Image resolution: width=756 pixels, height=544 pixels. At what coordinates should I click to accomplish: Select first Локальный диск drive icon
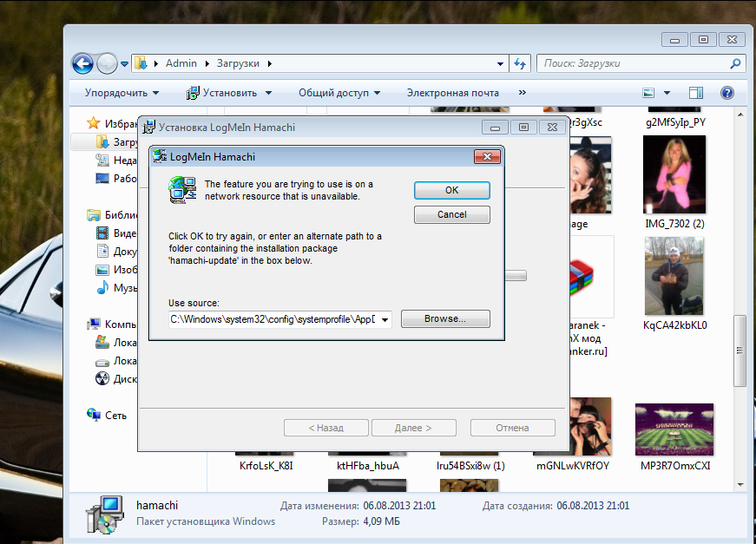coord(102,342)
